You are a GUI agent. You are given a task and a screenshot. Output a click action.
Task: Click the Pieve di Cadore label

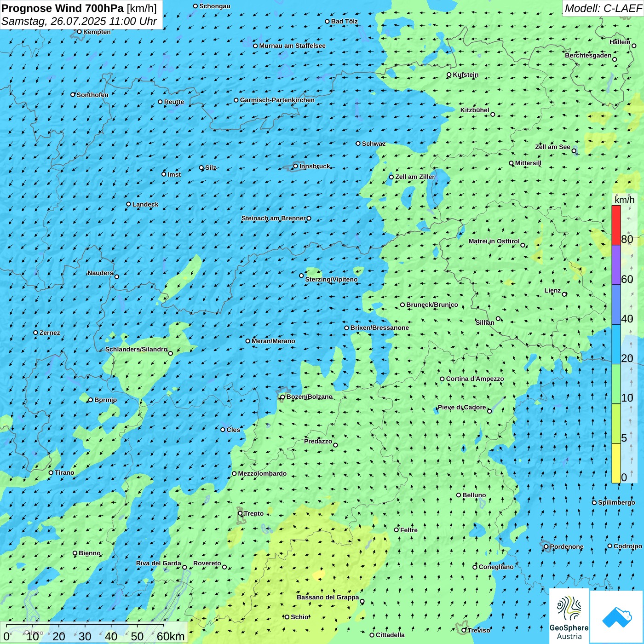pyautogui.click(x=461, y=407)
